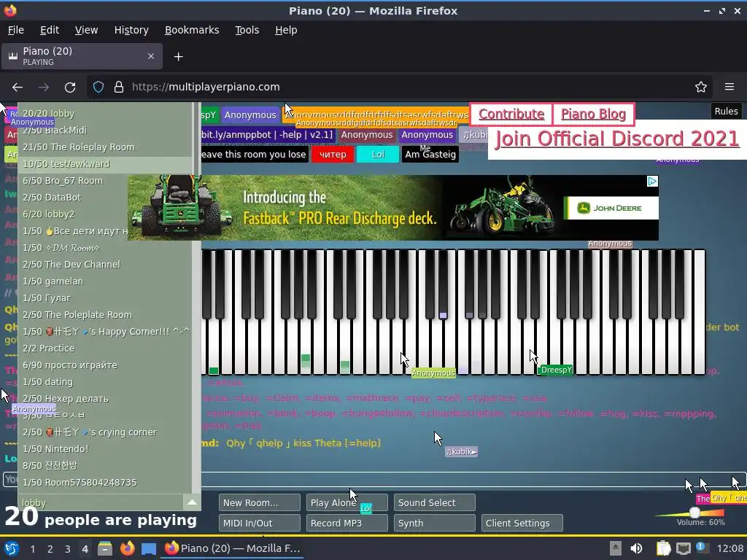Click the volume speaker tray icon
Image resolution: width=747 pixels, height=560 pixels.
[x=636, y=548]
